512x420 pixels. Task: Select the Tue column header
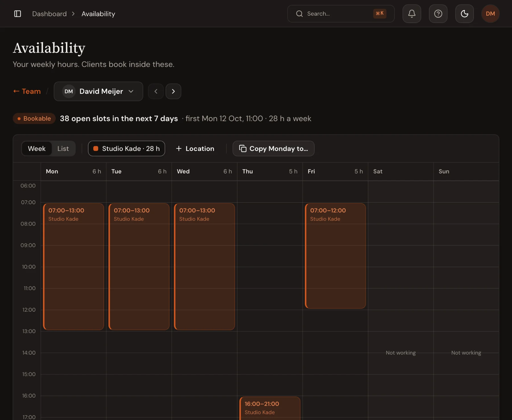tap(139, 171)
